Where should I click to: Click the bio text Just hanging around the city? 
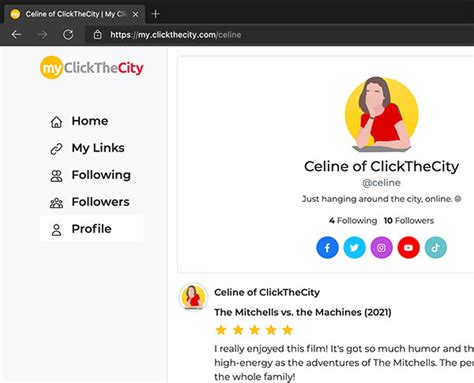coord(382,199)
